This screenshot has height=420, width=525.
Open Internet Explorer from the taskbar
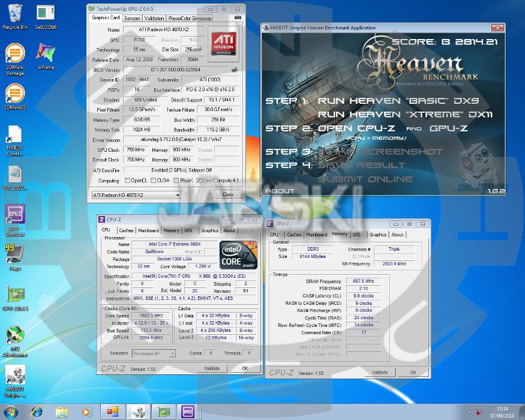click(37, 412)
